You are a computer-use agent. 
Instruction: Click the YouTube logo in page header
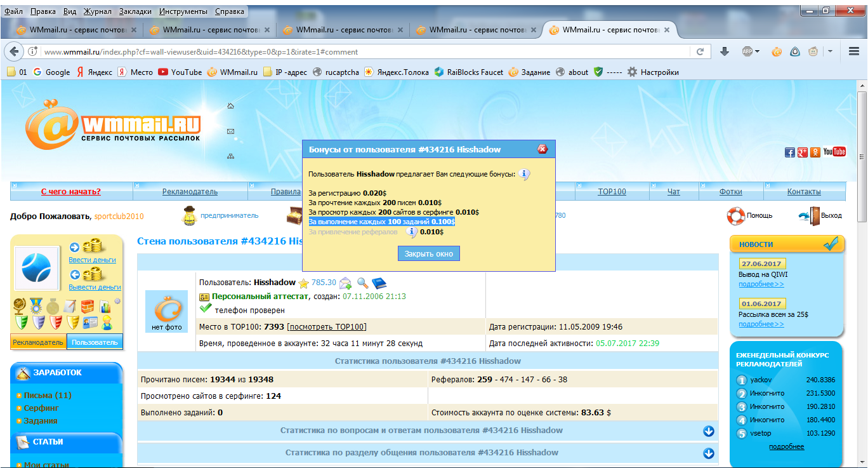click(834, 152)
